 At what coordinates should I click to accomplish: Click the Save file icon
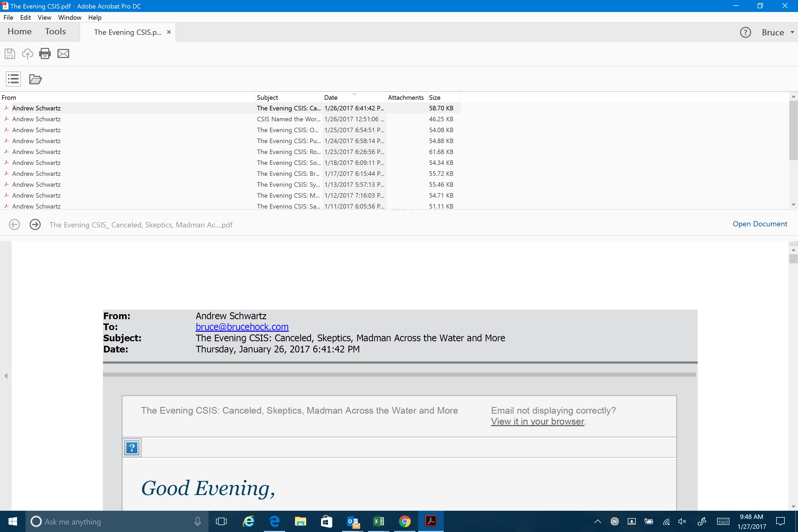tap(10, 54)
